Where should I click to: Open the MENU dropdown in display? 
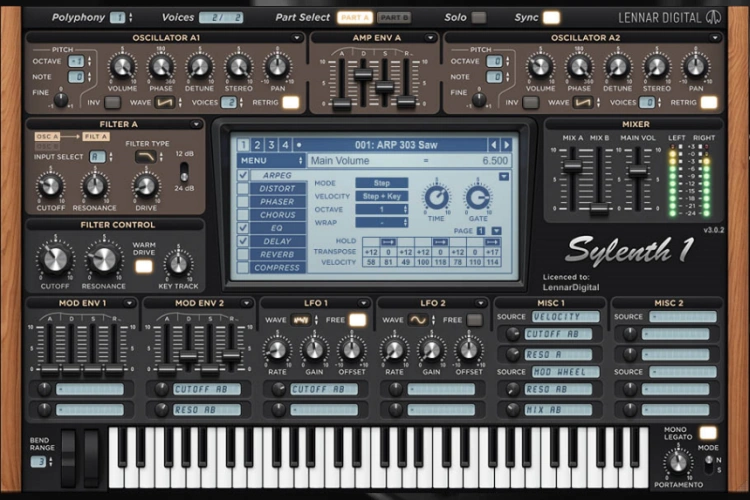271,161
